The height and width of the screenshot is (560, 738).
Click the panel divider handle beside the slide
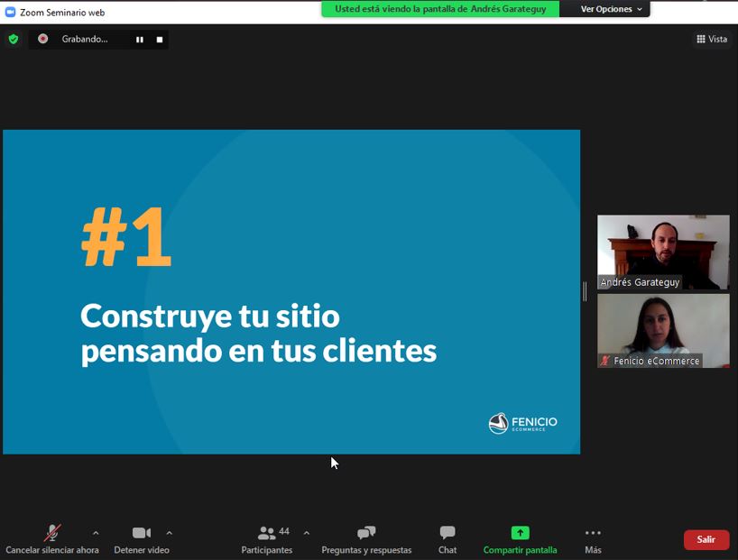tap(585, 291)
